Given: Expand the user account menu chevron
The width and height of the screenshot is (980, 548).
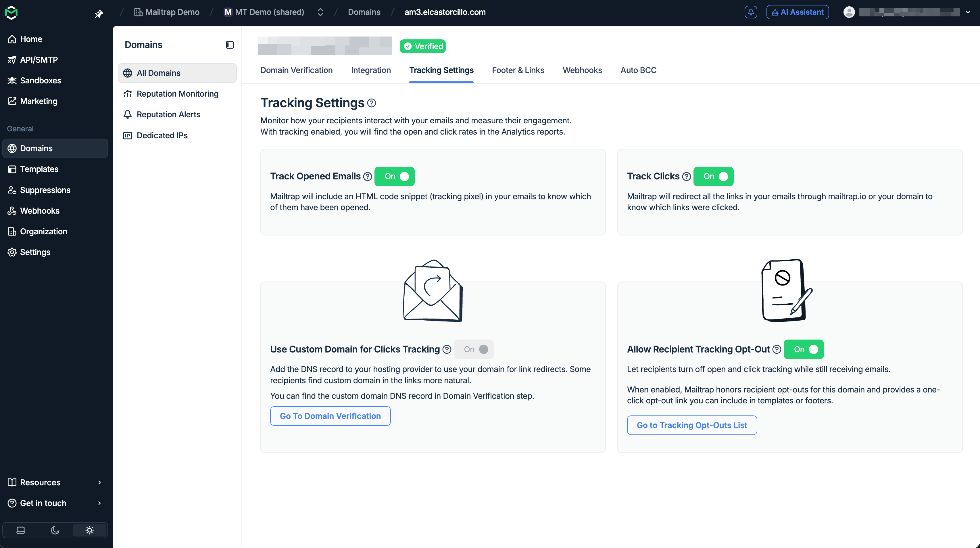Looking at the screenshot, I should pos(968,12).
